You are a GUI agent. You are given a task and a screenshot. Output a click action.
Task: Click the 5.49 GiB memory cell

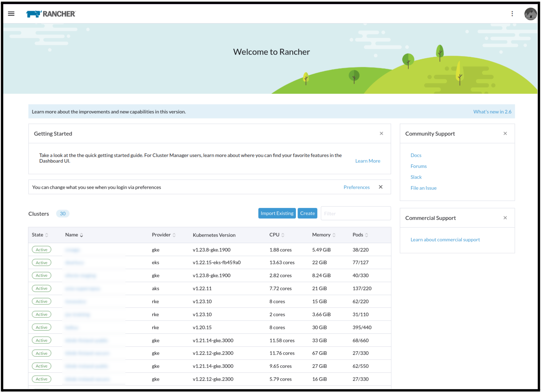[x=321, y=250]
